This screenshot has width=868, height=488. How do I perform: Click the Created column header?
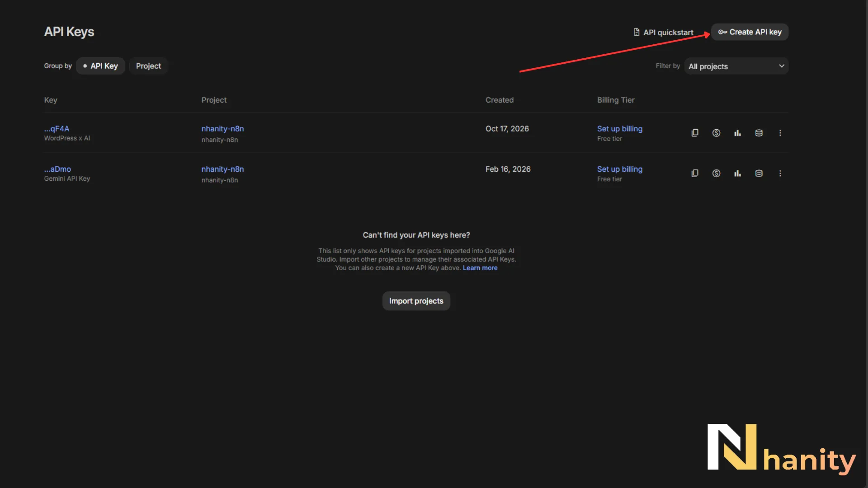point(499,100)
